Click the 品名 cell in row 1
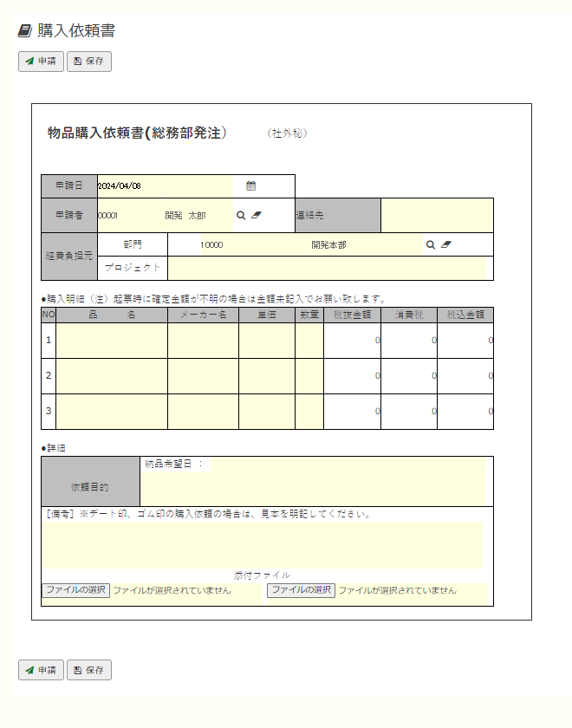Image resolution: width=572 pixels, height=728 pixels. (112, 341)
